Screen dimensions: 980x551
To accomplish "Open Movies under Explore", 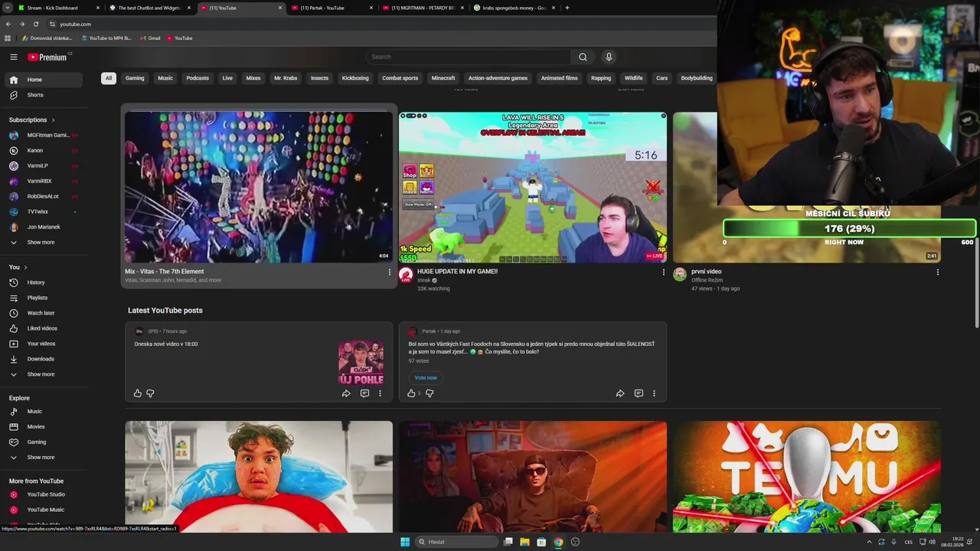I will point(43,427).
